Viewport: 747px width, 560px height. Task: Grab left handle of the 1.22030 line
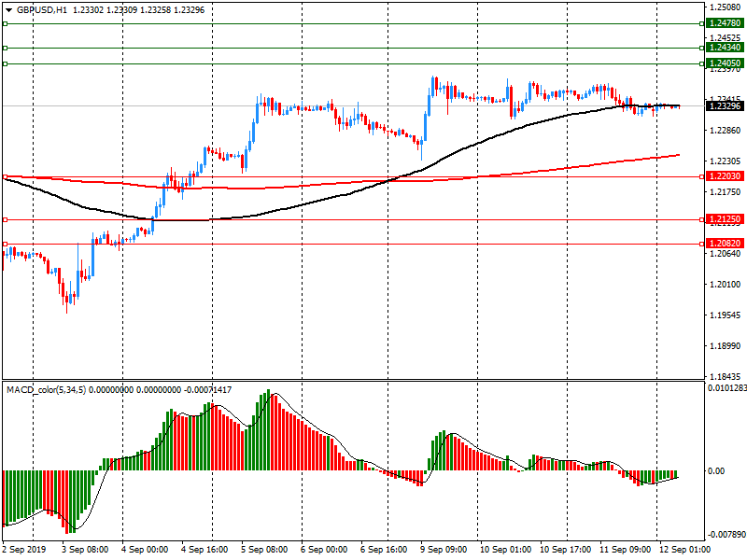pos(6,176)
